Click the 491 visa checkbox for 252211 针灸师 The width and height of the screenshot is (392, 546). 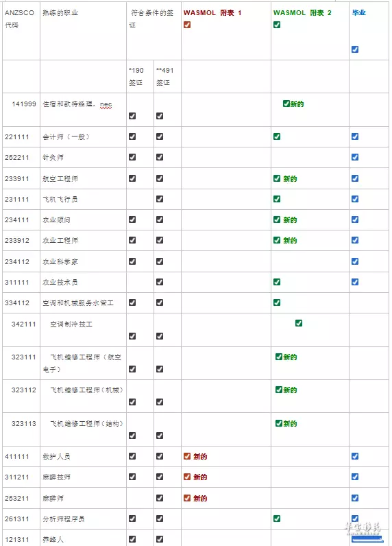pyautogui.click(x=160, y=157)
